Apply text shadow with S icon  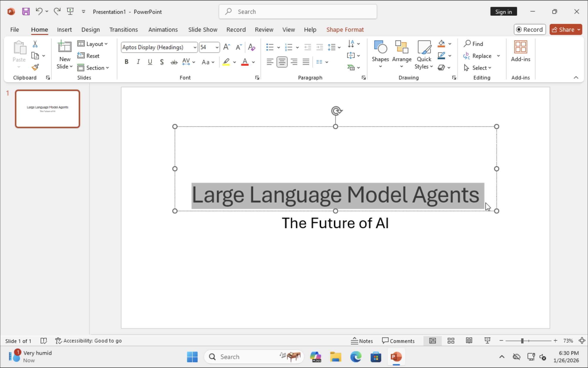(x=162, y=62)
